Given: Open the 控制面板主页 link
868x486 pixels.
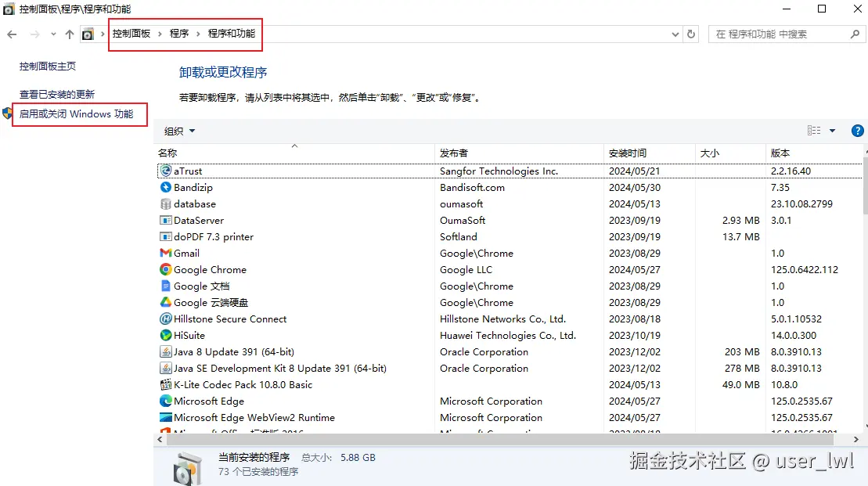Looking at the screenshot, I should coord(48,67).
